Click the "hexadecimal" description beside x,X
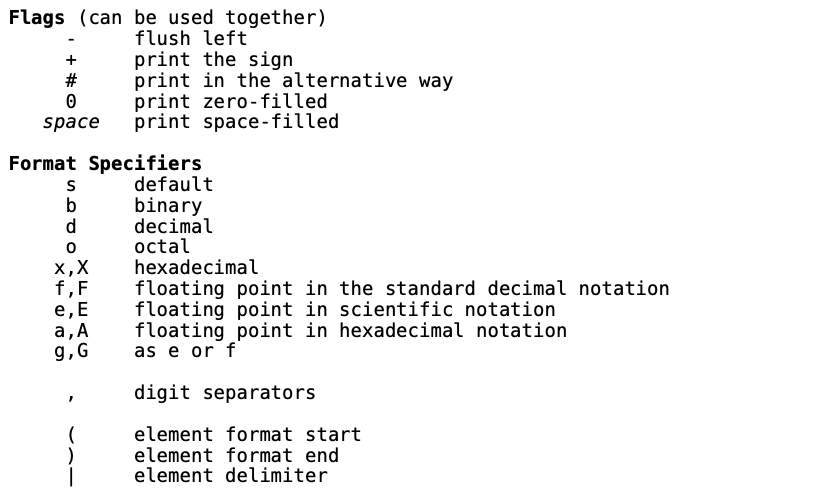The height and width of the screenshot is (490, 834). point(196,268)
